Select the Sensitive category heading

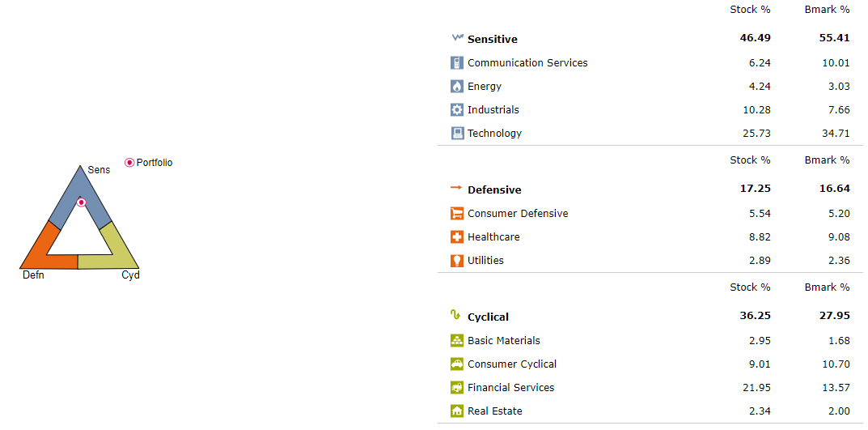click(x=492, y=40)
